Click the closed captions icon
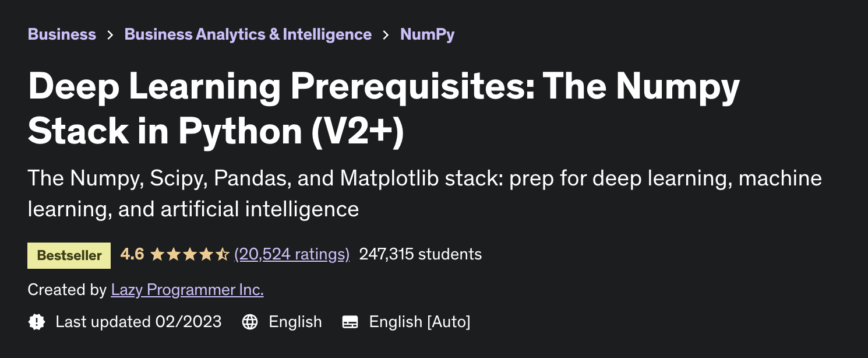Image resolution: width=868 pixels, height=358 pixels. [350, 322]
